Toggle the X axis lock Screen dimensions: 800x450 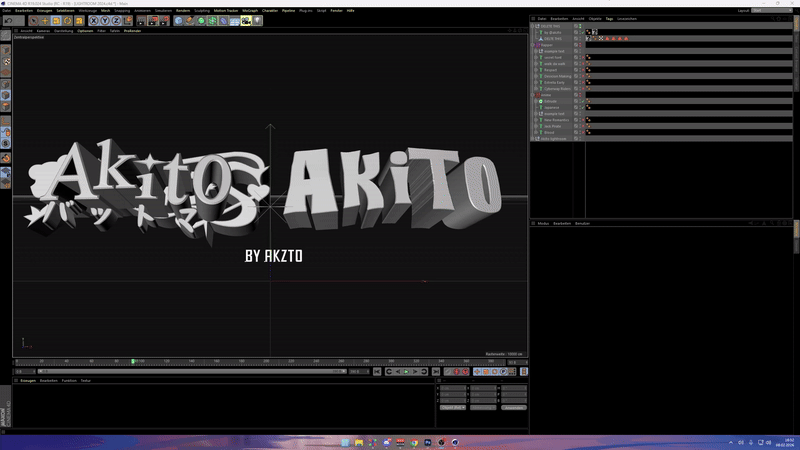(x=95, y=20)
